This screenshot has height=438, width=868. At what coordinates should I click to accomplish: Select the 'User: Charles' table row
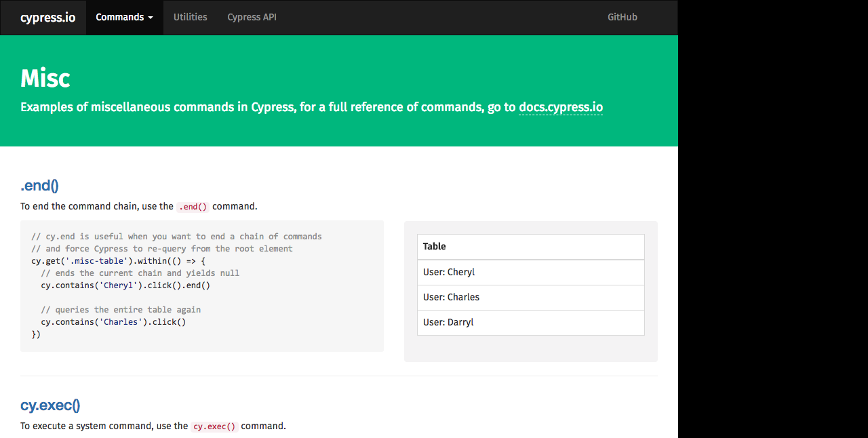[x=531, y=297]
